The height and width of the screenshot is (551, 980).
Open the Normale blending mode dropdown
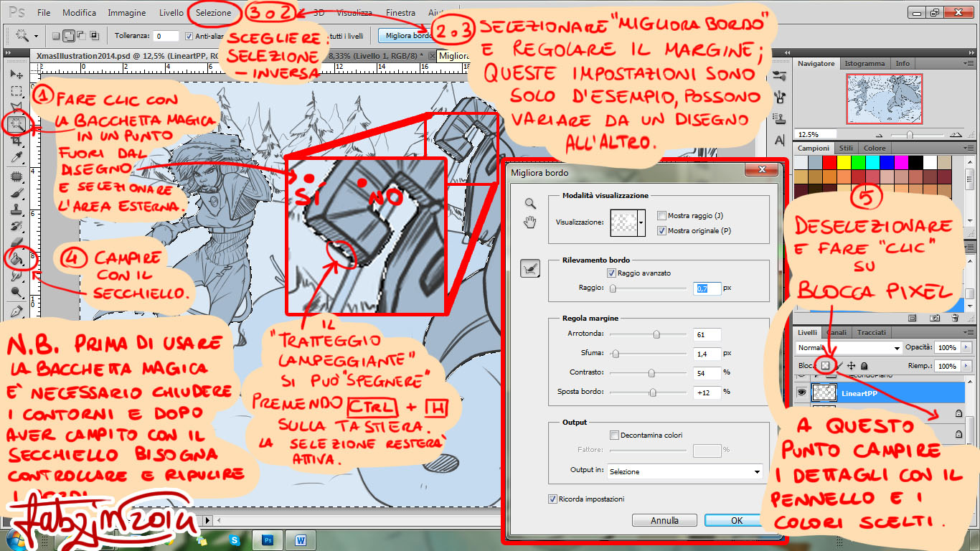pyautogui.click(x=849, y=347)
